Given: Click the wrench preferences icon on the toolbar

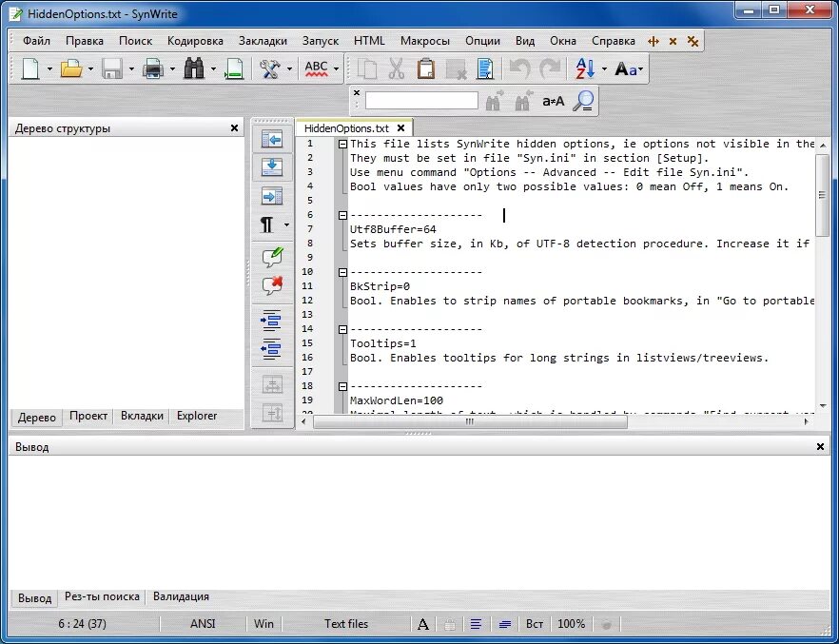Looking at the screenshot, I should tap(267, 68).
